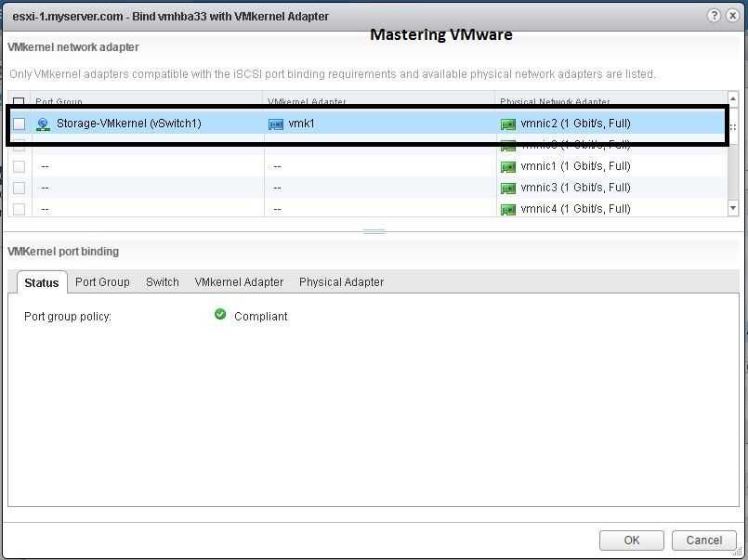This screenshot has height=560, width=748.
Task: Close the Bind vmhba33 dialog
Action: tap(733, 16)
